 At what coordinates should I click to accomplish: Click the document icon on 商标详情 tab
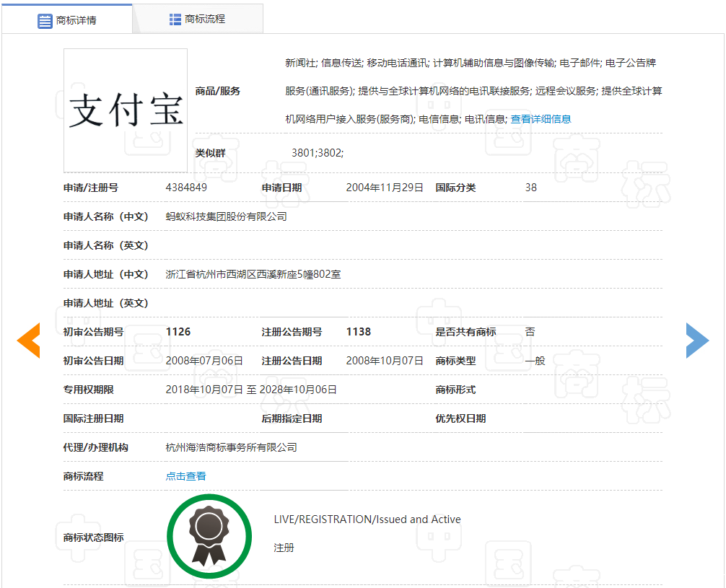pos(45,20)
